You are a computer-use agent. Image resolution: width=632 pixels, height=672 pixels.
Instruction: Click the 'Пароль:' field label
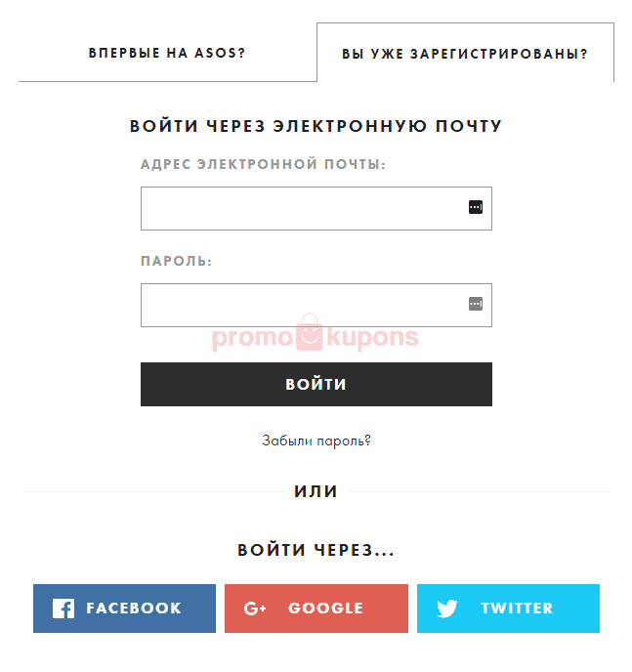[x=177, y=261]
